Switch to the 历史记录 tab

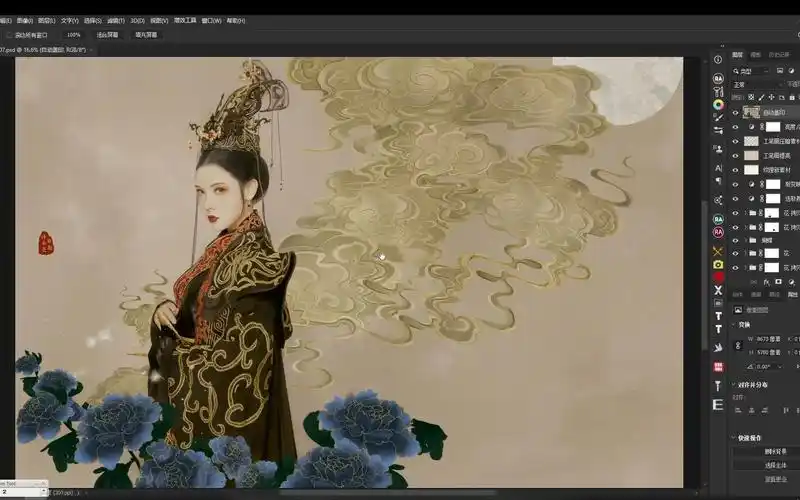[x=779, y=55]
